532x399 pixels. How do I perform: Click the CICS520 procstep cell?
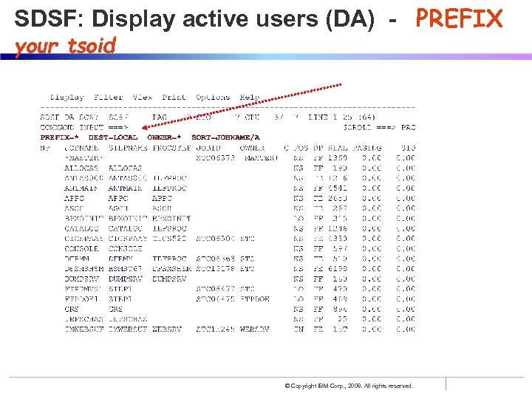169,239
